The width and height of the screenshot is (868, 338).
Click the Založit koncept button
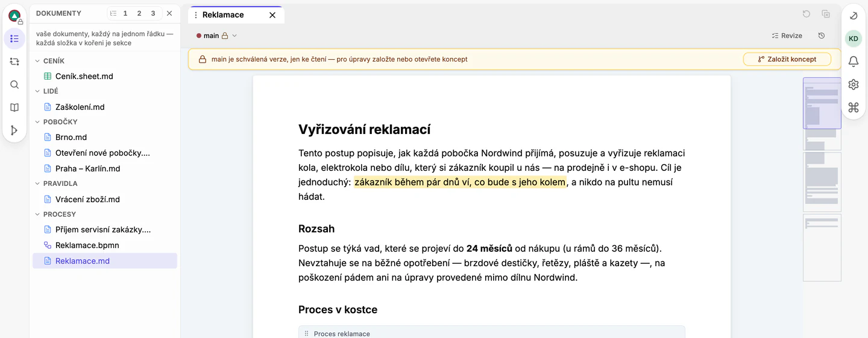(x=787, y=59)
